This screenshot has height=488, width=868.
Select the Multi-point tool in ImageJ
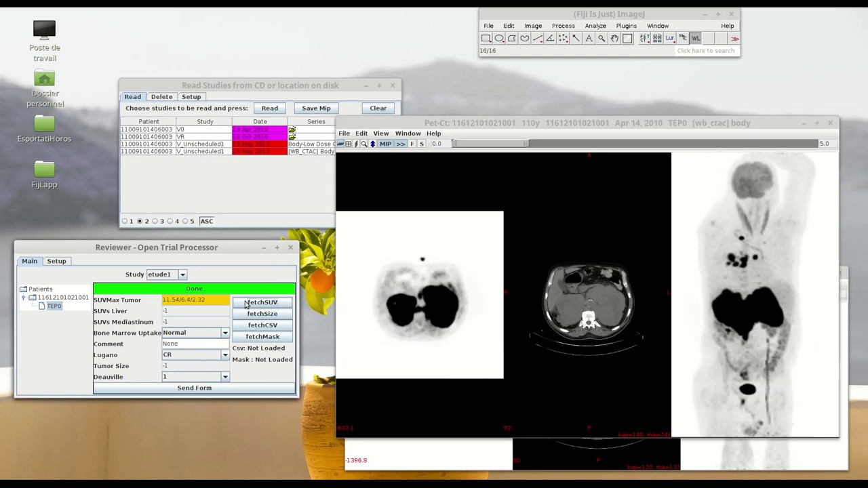pos(563,38)
